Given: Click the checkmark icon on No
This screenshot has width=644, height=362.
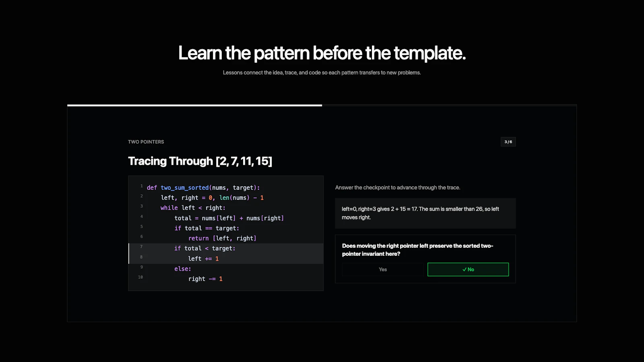Looking at the screenshot, I should pyautogui.click(x=464, y=269).
